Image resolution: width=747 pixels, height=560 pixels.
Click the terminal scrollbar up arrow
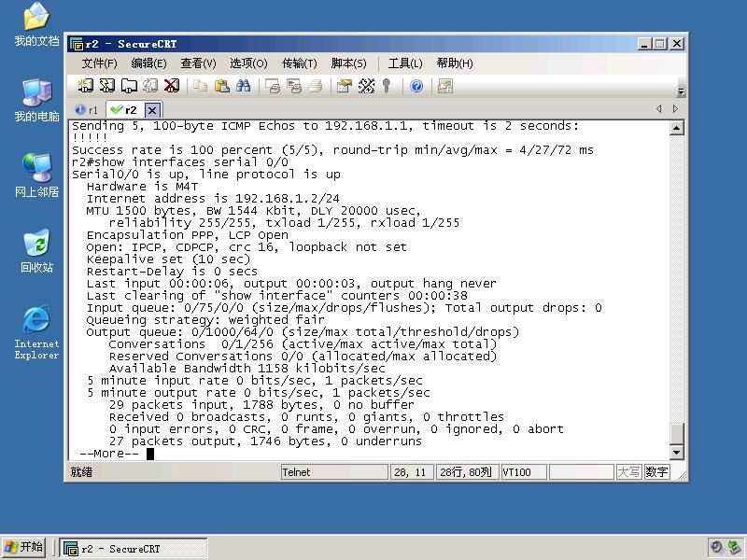[x=676, y=128]
